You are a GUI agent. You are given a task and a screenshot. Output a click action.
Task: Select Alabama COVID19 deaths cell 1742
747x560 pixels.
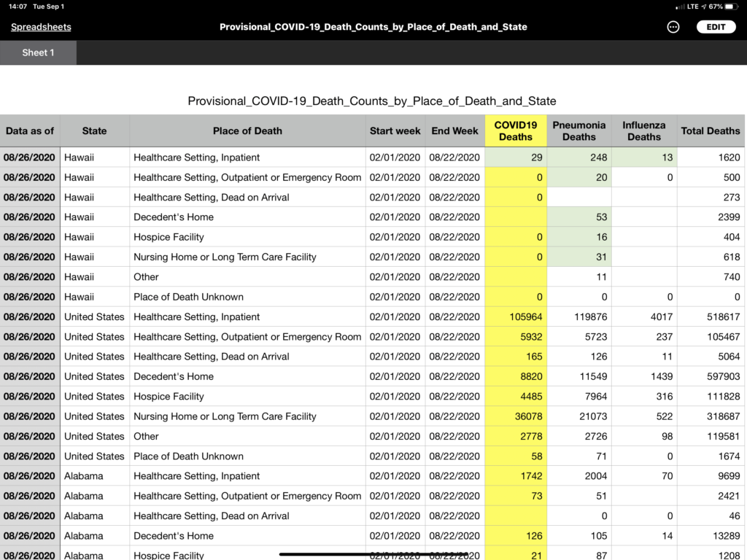click(516, 476)
